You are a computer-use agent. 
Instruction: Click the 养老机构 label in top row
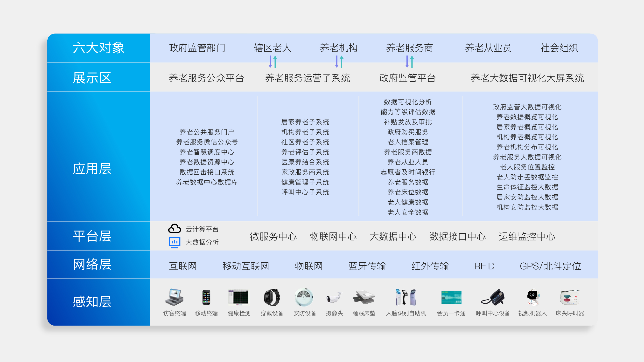339,48
